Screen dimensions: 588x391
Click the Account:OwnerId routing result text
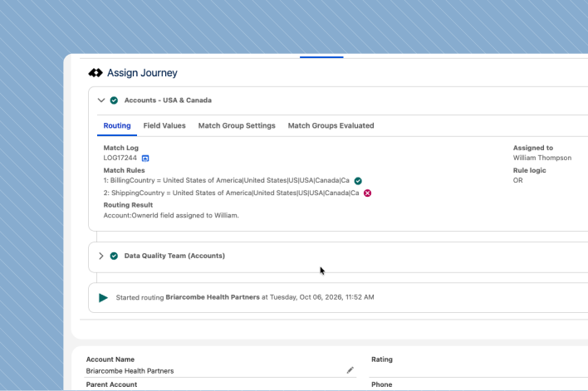coord(171,215)
